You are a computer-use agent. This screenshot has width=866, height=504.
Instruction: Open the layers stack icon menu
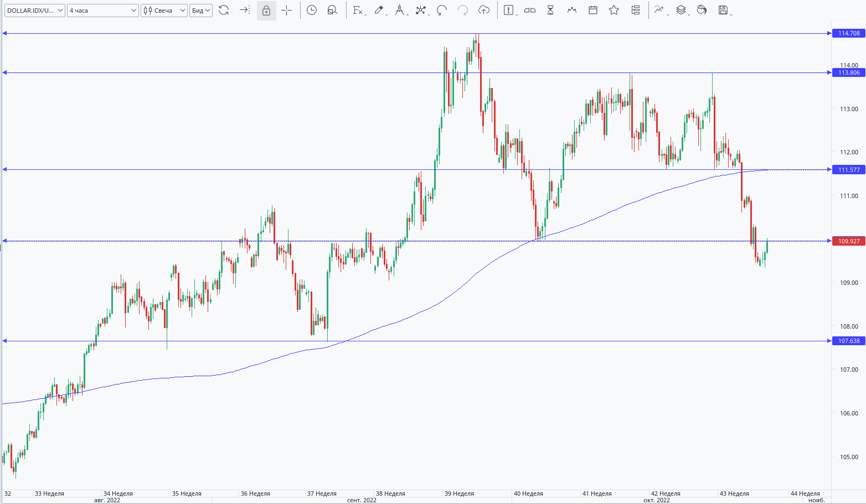682,10
